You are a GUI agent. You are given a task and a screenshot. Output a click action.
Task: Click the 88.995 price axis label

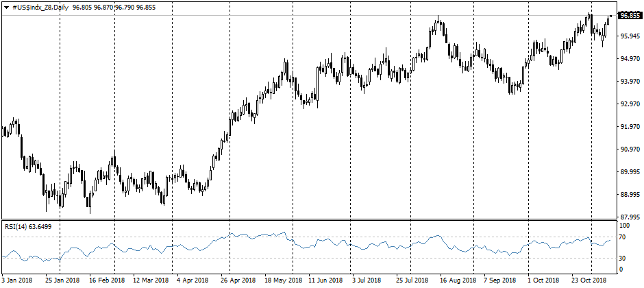pos(629,195)
